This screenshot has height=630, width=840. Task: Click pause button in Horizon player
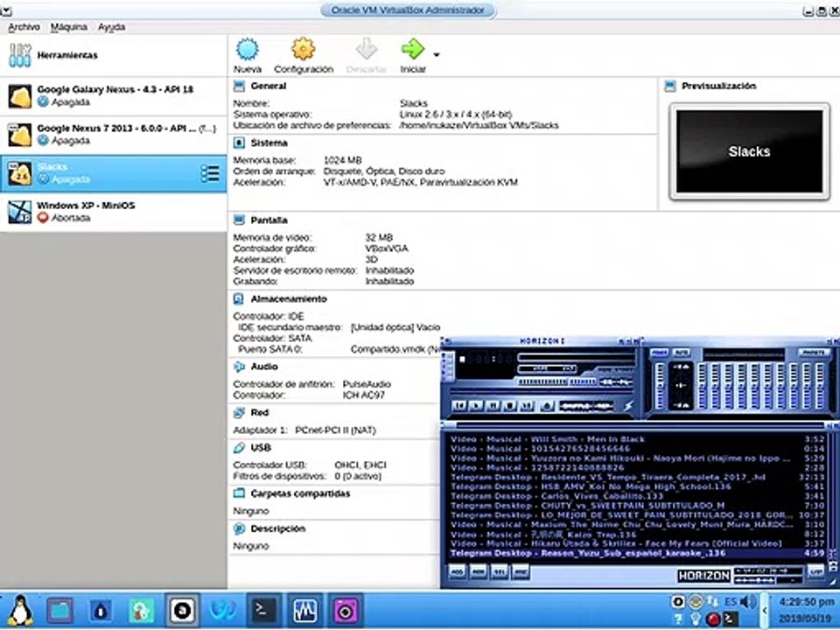coord(493,406)
